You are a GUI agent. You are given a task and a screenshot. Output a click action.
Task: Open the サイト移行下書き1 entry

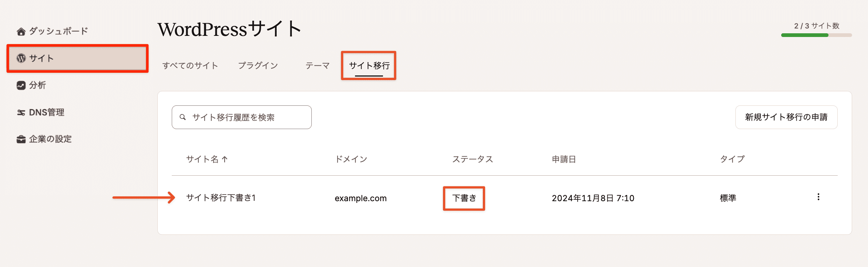pos(222,198)
